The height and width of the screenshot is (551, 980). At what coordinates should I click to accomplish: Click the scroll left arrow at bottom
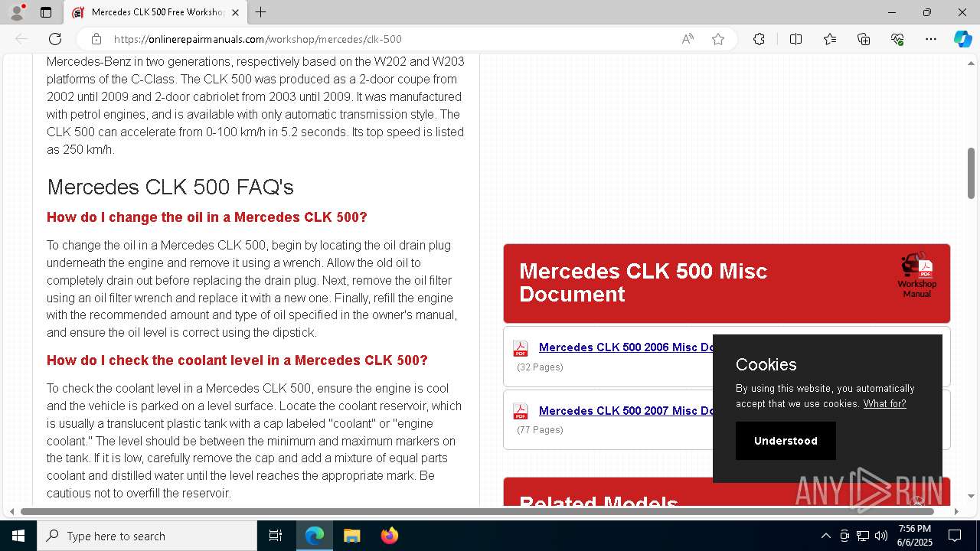tap(11, 511)
